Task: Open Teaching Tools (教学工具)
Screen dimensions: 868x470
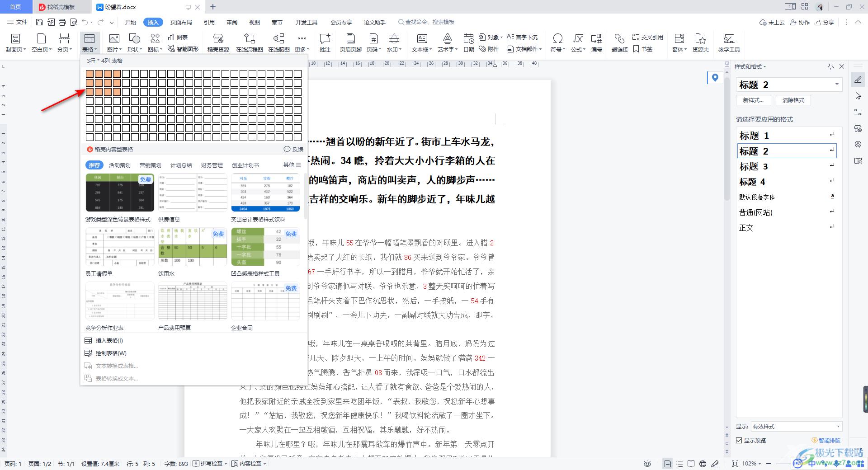Action: (729, 42)
